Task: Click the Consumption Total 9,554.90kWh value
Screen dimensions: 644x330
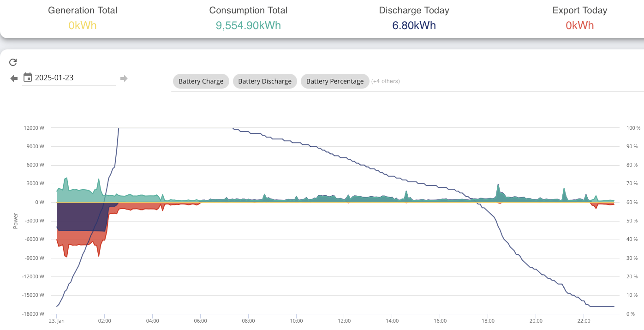Action: pyautogui.click(x=248, y=25)
